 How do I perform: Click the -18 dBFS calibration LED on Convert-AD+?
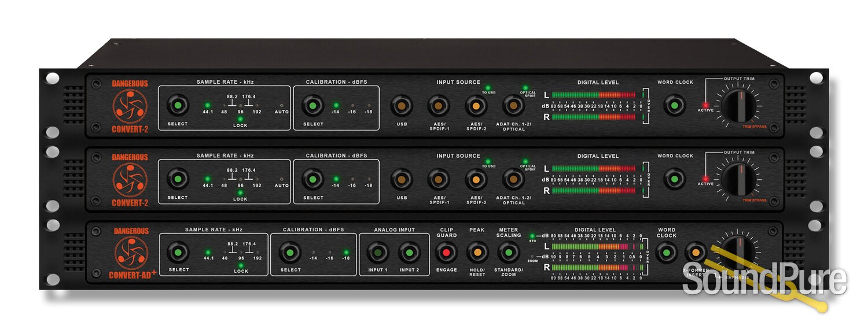click(x=346, y=252)
